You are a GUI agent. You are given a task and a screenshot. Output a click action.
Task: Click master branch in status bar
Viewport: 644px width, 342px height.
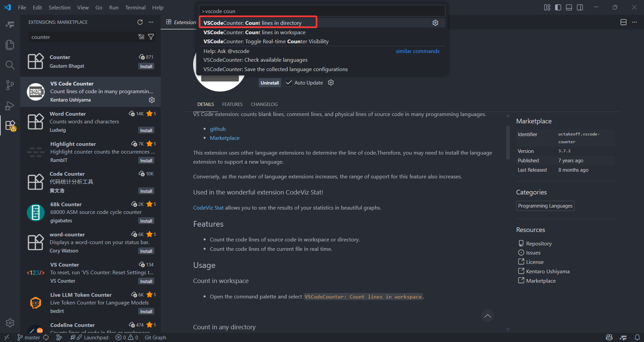[29, 337]
